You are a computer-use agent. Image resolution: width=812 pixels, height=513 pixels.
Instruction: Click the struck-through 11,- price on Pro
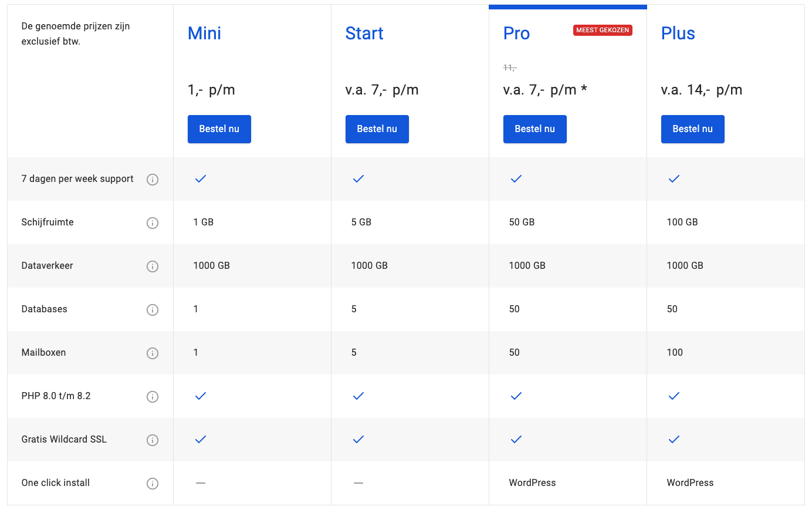510,67
